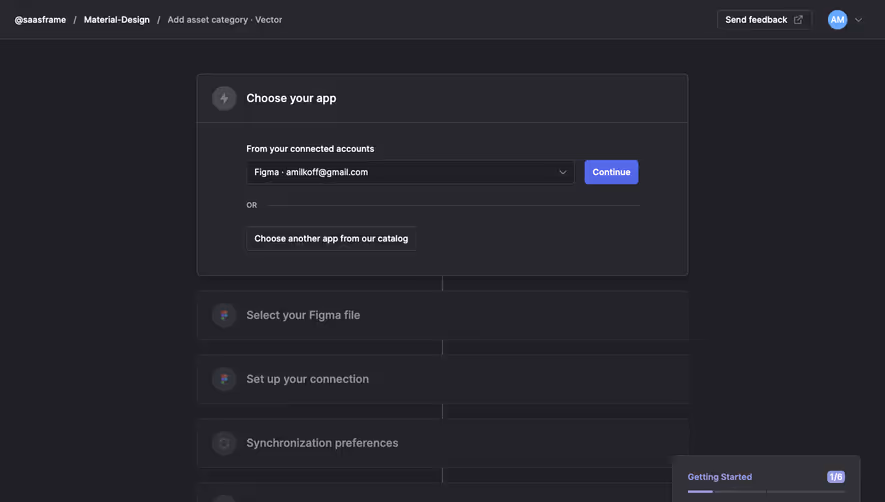Click the Choose your app step header
The height and width of the screenshot is (502, 885).
[442, 98]
